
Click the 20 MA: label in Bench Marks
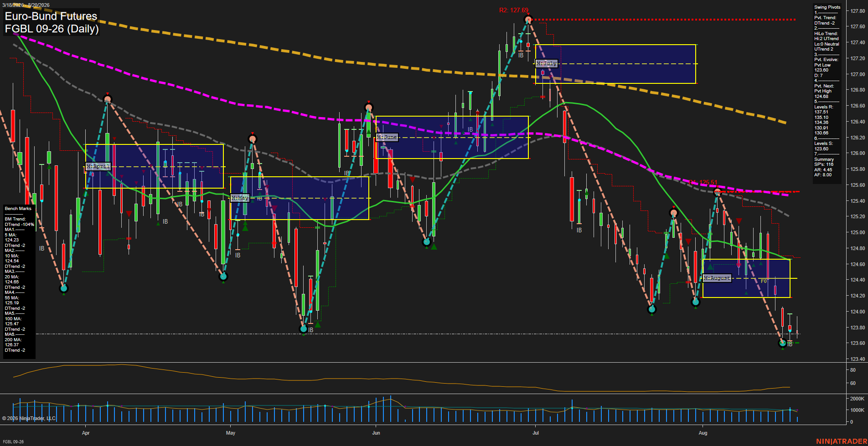click(x=12, y=277)
